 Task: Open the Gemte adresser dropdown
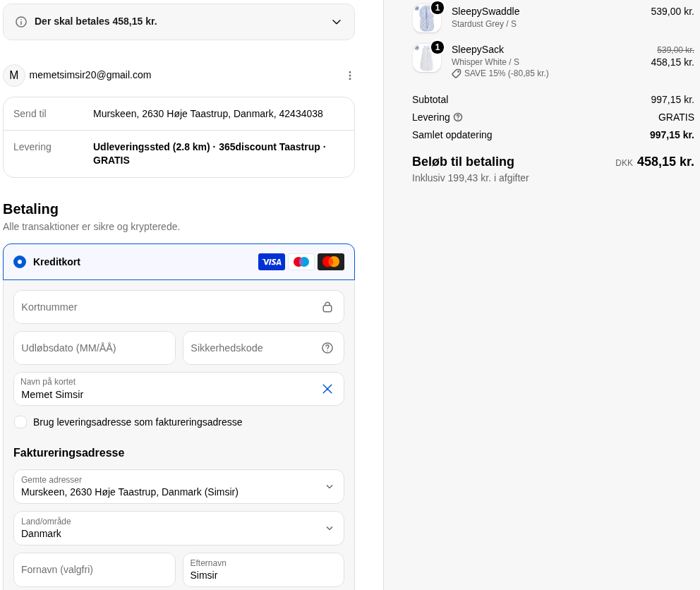pyautogui.click(x=179, y=486)
